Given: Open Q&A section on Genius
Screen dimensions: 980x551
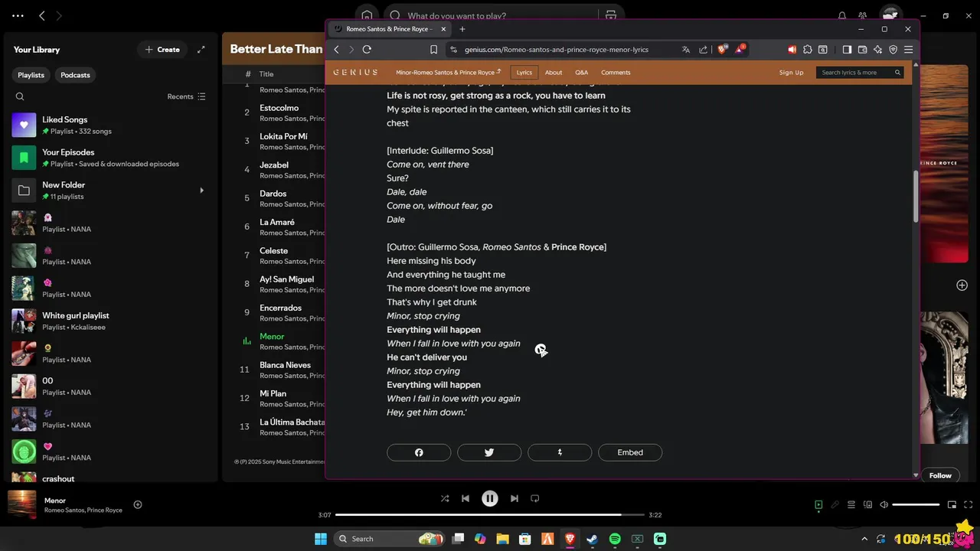Looking at the screenshot, I should (582, 73).
